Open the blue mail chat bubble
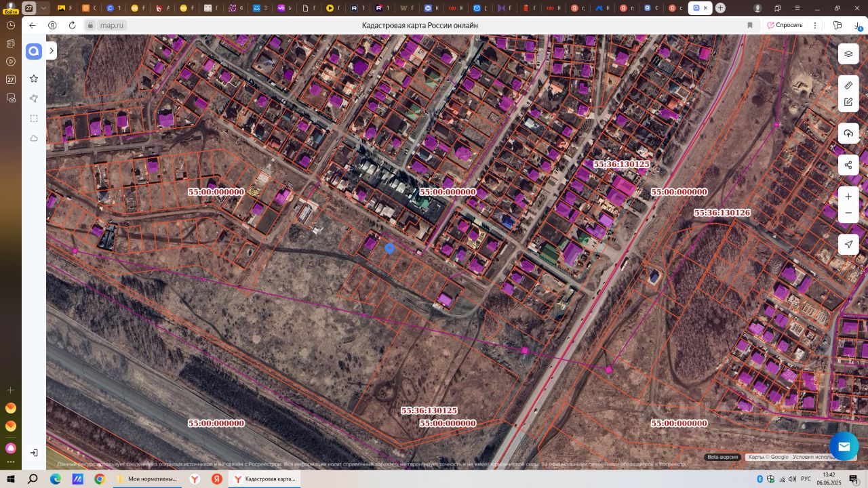The image size is (868, 488). [x=844, y=446]
